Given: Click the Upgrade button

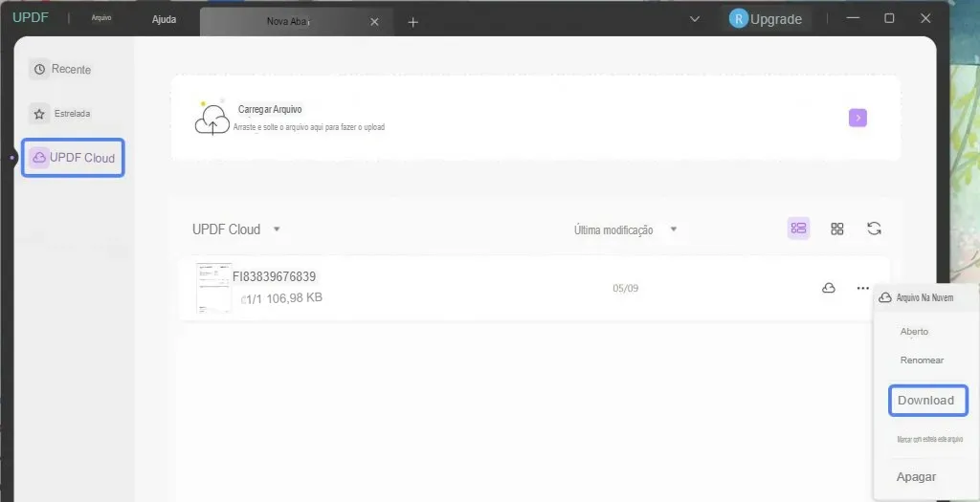Looking at the screenshot, I should tap(775, 19).
